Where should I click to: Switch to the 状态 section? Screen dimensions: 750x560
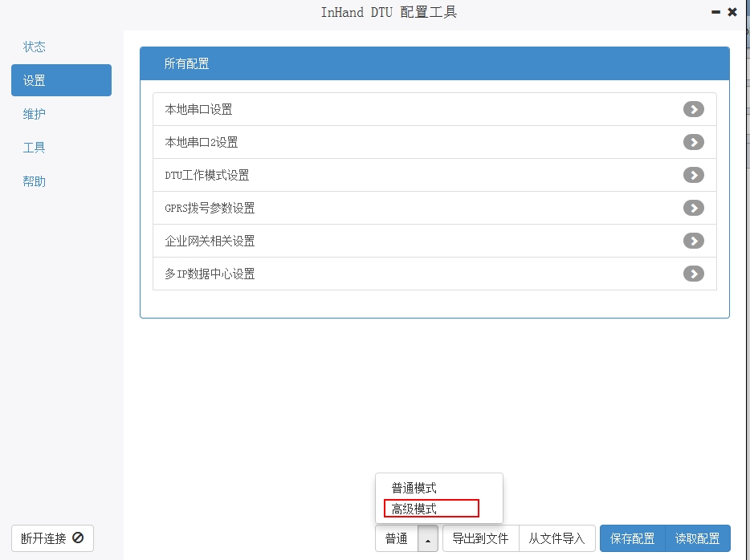[35, 47]
